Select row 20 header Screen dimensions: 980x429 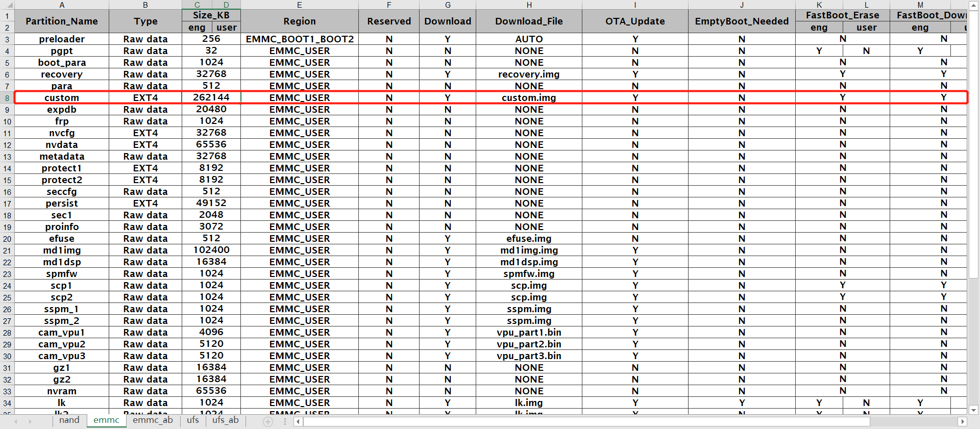(x=7, y=239)
